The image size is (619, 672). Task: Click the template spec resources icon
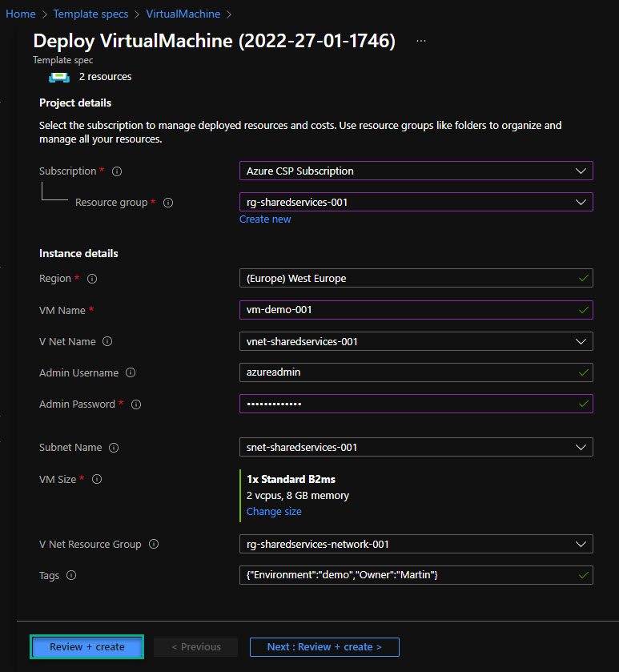[x=59, y=77]
